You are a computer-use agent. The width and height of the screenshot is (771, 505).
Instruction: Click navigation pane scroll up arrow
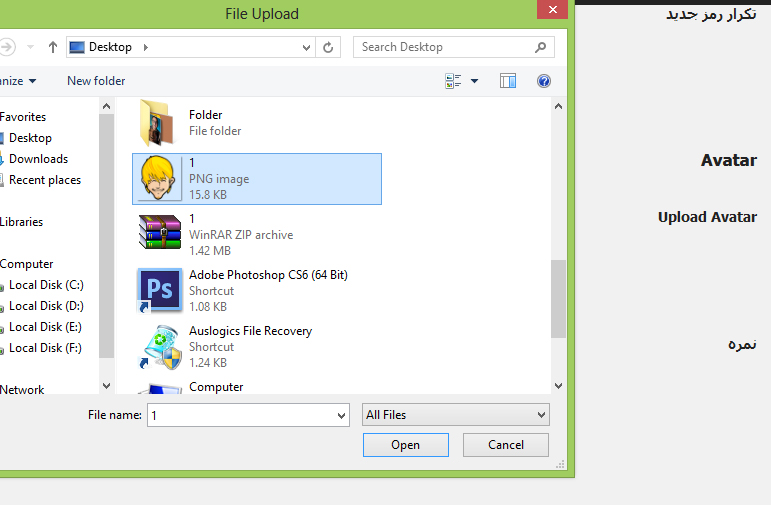(106, 106)
